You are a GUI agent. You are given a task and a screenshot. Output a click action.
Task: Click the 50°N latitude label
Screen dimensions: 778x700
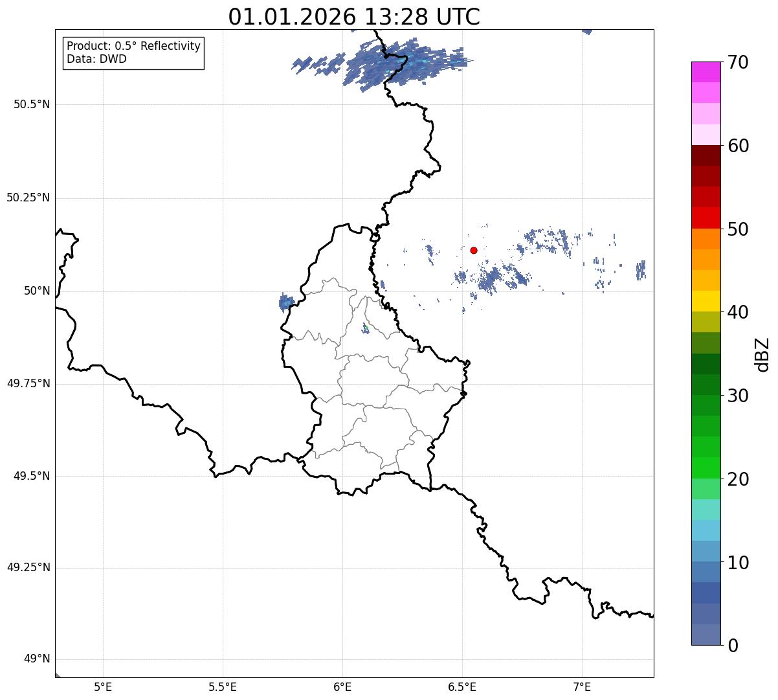(37, 291)
